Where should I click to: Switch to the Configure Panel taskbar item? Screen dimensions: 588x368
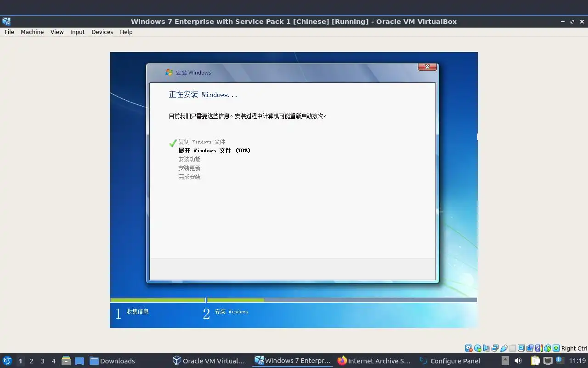point(450,361)
